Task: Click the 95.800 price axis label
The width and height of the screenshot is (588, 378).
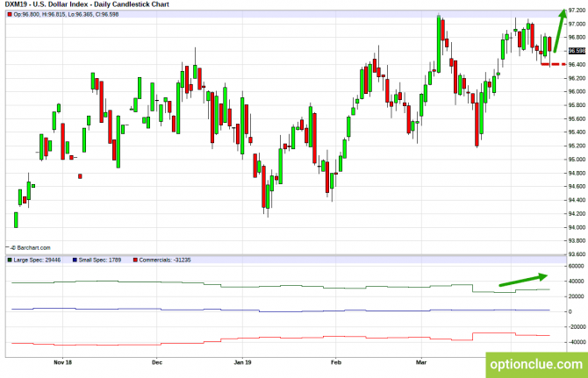Action: (x=577, y=105)
